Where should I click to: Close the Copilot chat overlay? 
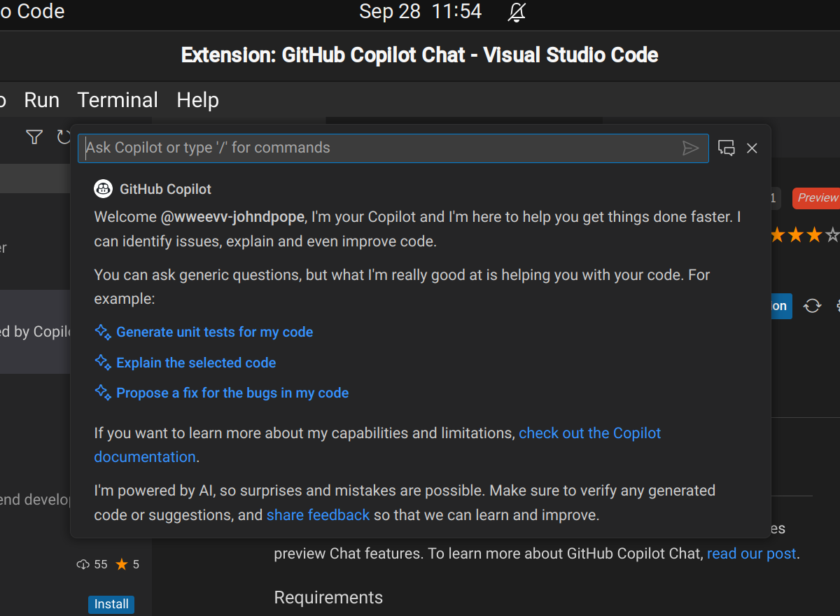coord(752,148)
